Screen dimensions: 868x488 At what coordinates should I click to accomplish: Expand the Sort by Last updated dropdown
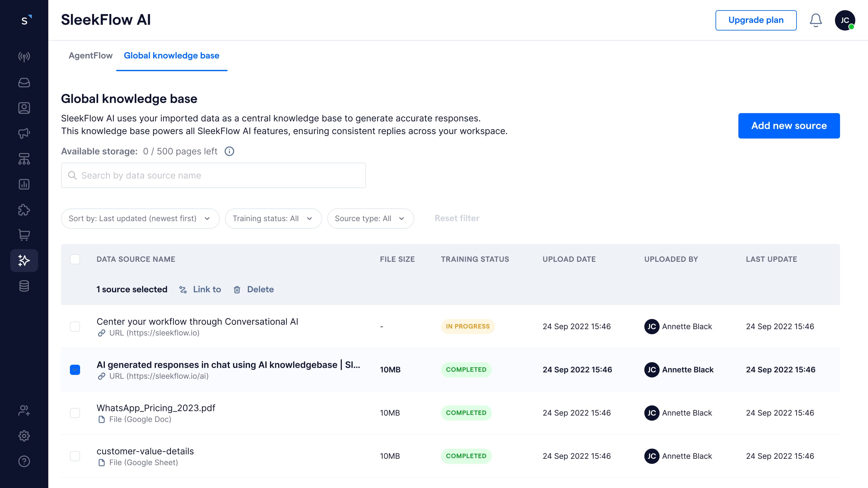point(140,218)
